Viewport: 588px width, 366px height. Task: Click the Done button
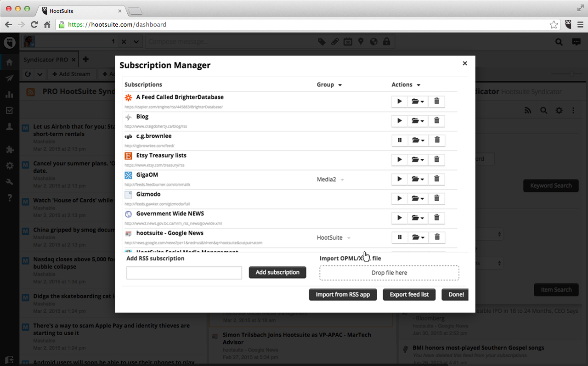[455, 294]
